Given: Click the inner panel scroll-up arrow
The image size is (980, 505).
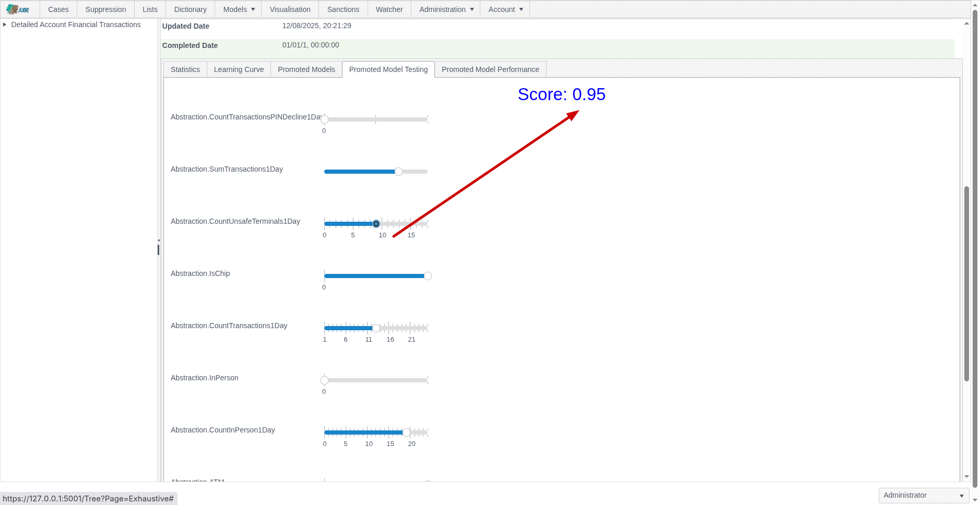Looking at the screenshot, I should 966,23.
